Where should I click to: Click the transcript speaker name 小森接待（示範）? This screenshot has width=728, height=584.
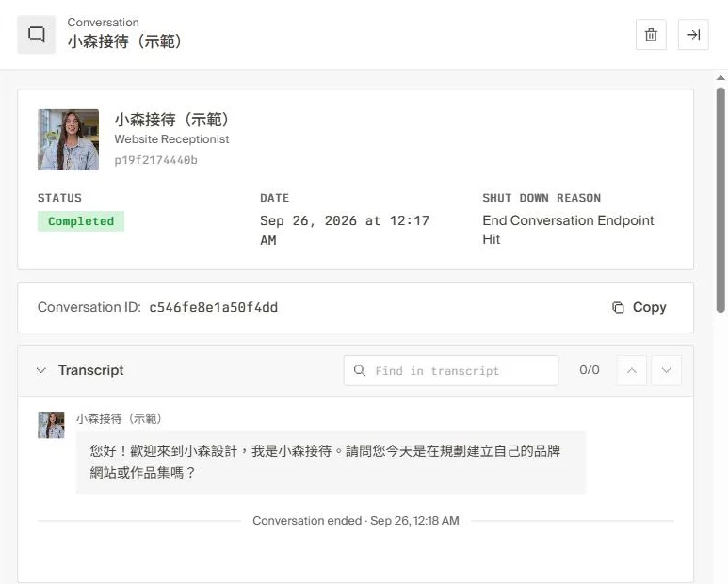coord(119,419)
